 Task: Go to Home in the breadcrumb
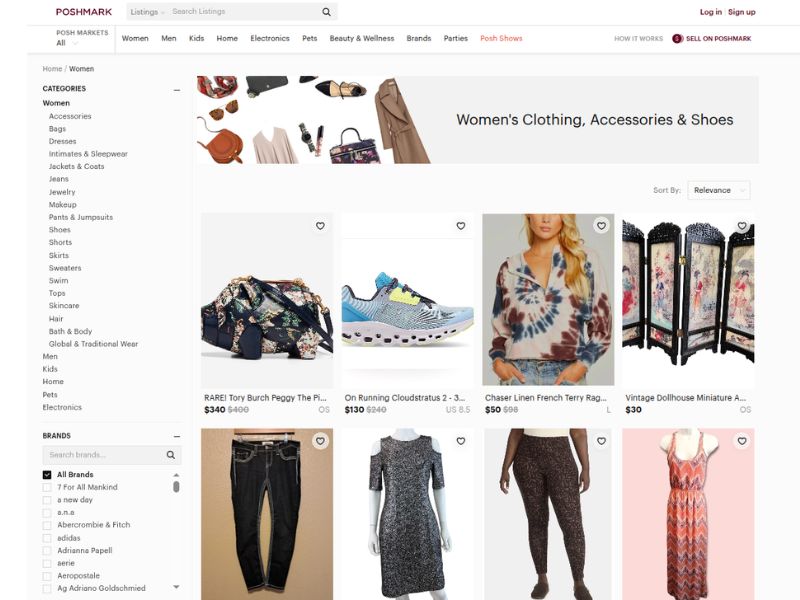[52, 69]
